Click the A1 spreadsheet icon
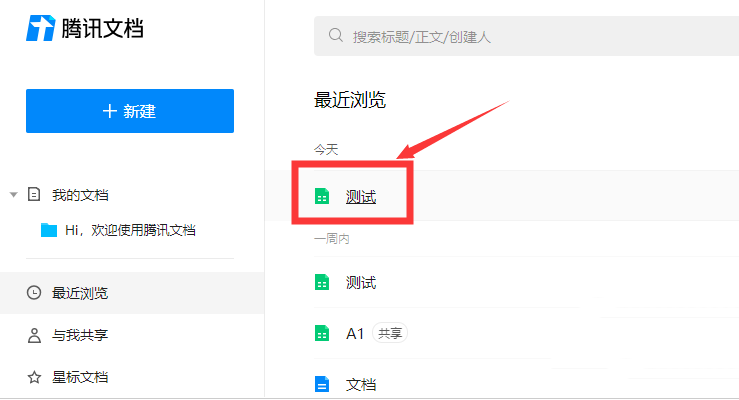The height and width of the screenshot is (400, 739). click(322, 333)
